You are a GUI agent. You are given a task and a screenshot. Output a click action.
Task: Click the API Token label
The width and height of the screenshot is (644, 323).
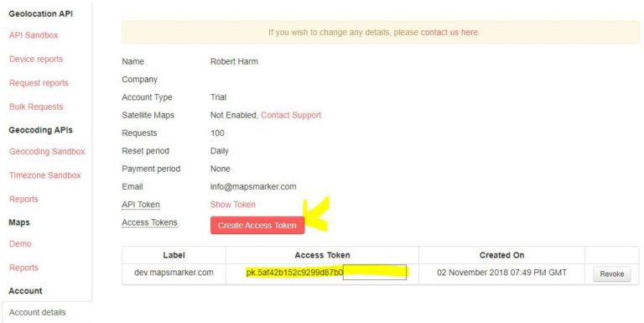[x=141, y=204]
